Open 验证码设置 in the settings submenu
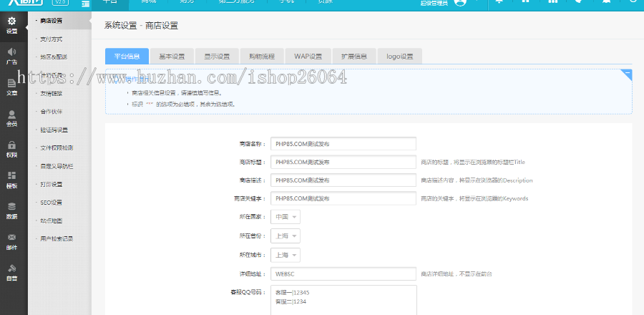Image resolution: width=644 pixels, height=315 pixels. [54, 130]
